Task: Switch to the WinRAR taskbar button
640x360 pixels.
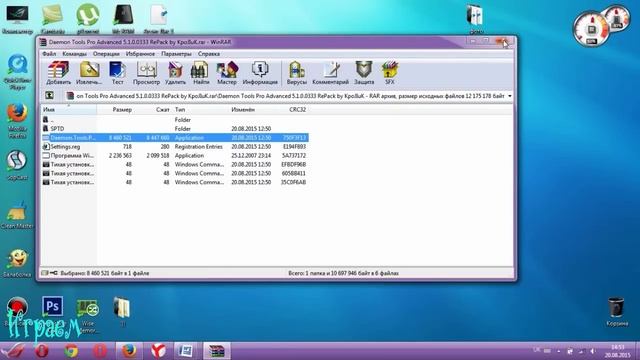Action: 217,351
